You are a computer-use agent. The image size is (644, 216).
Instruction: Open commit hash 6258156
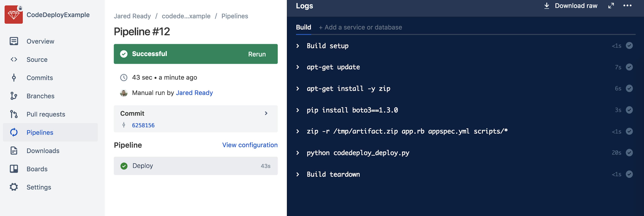click(x=143, y=125)
